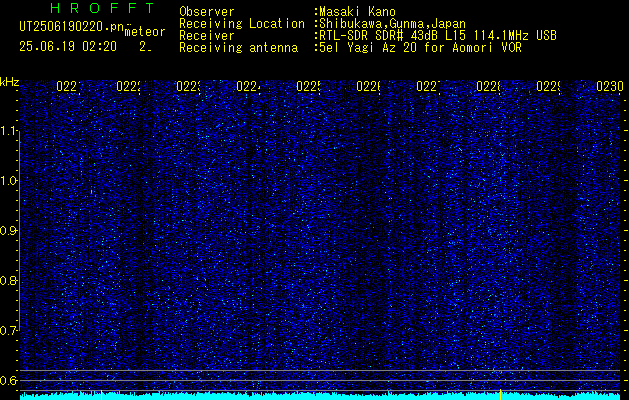Image resolution: width=629 pixels, height=400 pixels.
Task: Click the 0225 time marker
Action: [308, 86]
